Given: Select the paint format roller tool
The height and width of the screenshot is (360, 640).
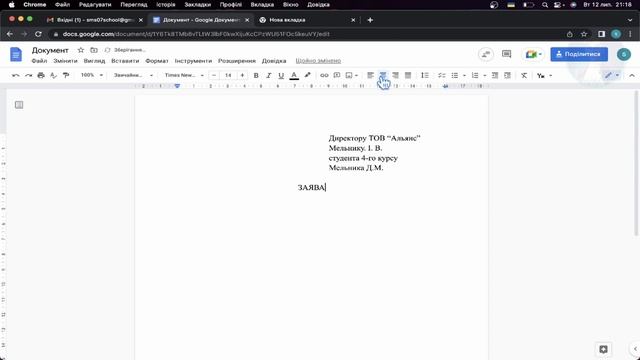Looking at the screenshot, I should coord(66,76).
